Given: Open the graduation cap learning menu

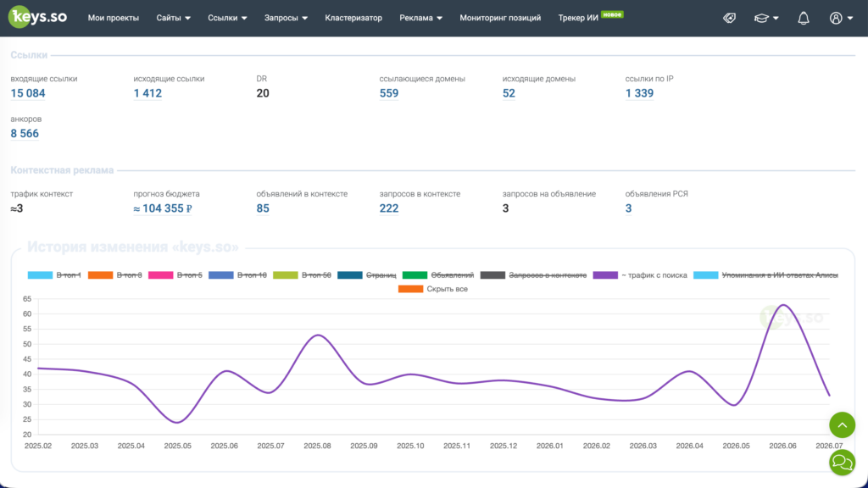Looking at the screenshot, I should (761, 19).
